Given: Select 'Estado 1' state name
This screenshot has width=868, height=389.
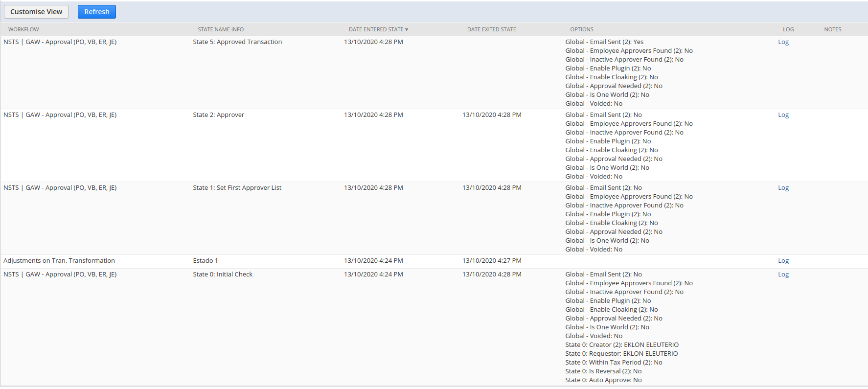Looking at the screenshot, I should (206, 261).
